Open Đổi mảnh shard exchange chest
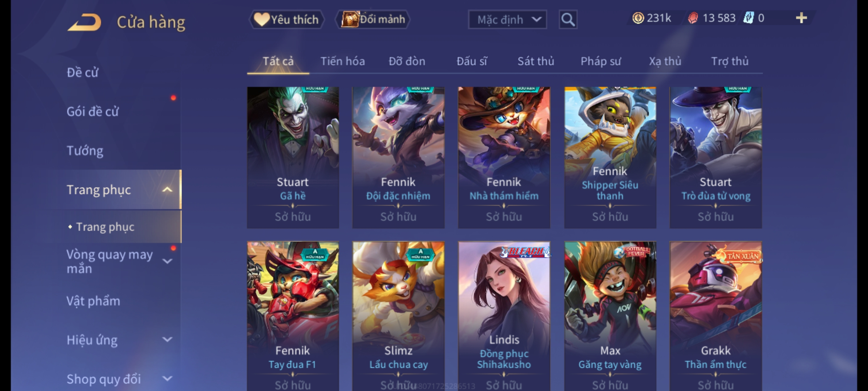Screen dimensions: 868x391 (x=373, y=20)
